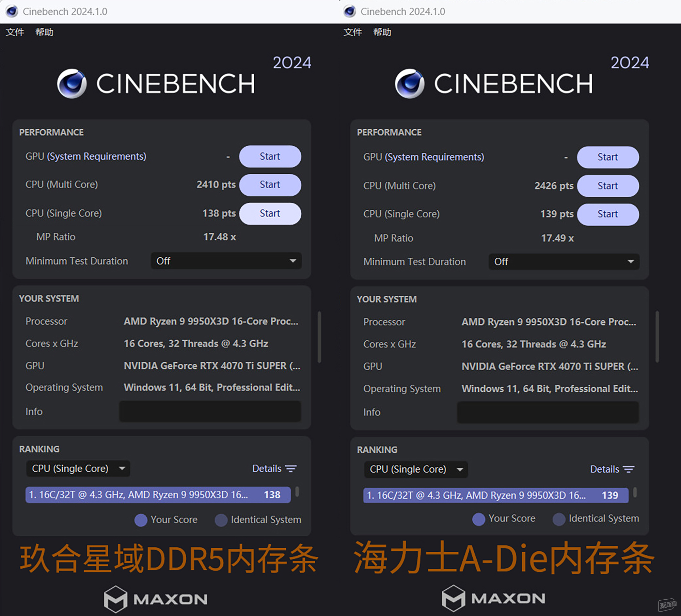Expand the left CPU (Single Core) ranking dropdown
This screenshot has height=616, width=681.
pos(78,469)
